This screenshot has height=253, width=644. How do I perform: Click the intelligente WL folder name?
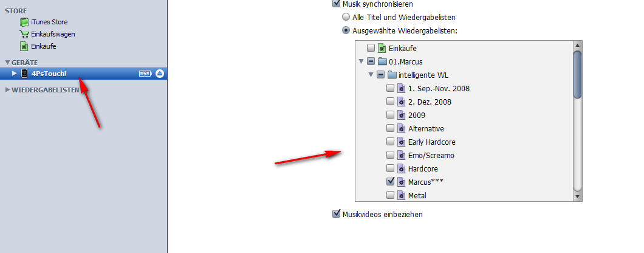(x=423, y=75)
